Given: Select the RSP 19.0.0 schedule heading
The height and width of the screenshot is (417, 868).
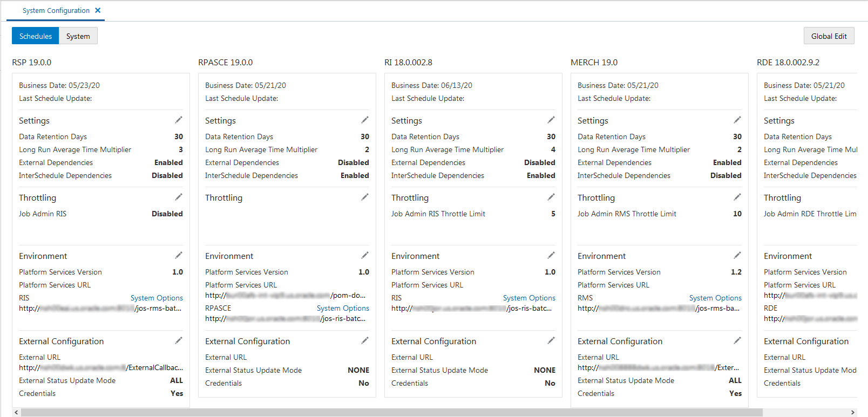Looking at the screenshot, I should click(x=32, y=62).
